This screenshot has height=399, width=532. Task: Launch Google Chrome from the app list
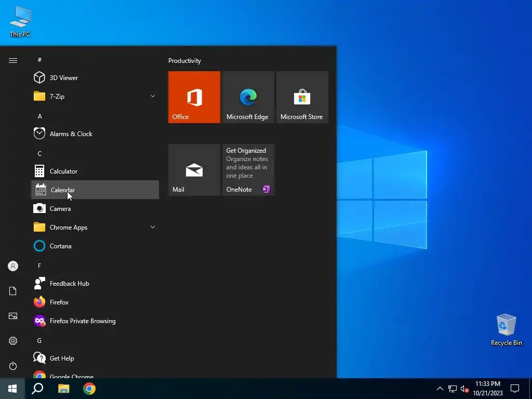[x=95, y=374]
